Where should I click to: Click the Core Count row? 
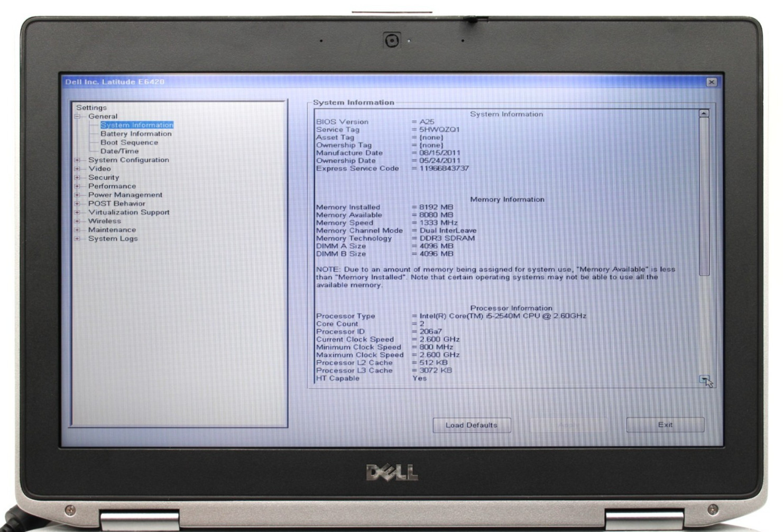point(370,324)
